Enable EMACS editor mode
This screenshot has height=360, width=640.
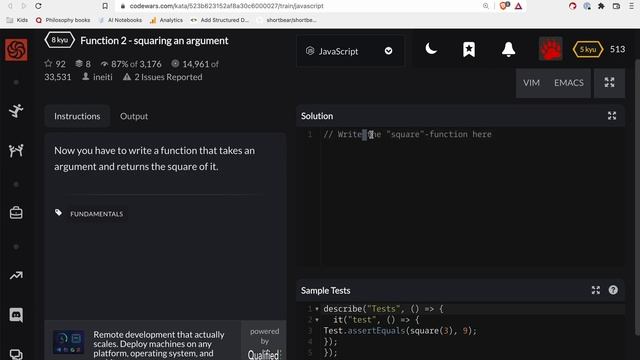tap(569, 83)
